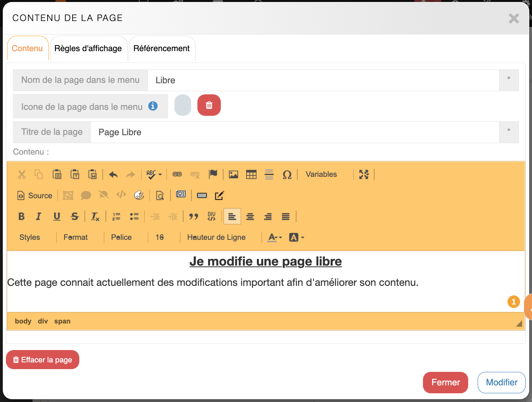Open the Police font dropdown
Image resolution: width=532 pixels, height=402 pixels.
(x=121, y=237)
